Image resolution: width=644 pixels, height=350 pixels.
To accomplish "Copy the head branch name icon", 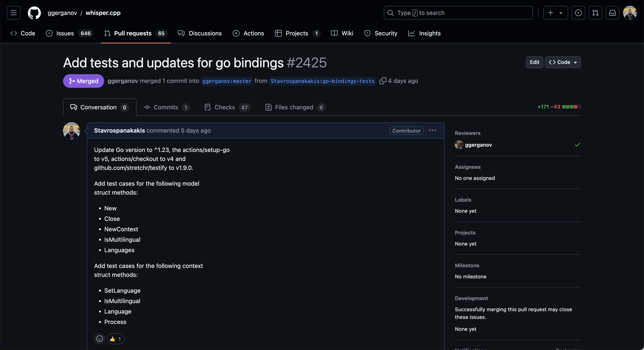I will pos(382,81).
